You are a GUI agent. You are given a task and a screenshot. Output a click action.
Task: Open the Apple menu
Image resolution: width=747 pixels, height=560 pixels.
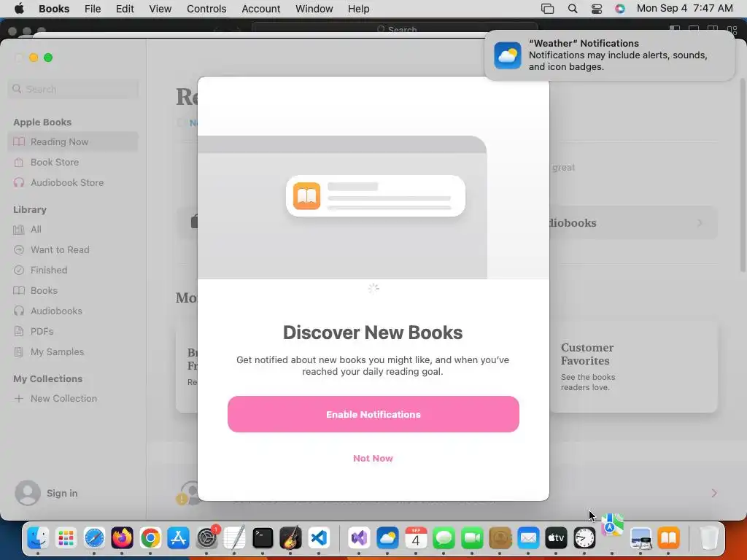pos(19,9)
